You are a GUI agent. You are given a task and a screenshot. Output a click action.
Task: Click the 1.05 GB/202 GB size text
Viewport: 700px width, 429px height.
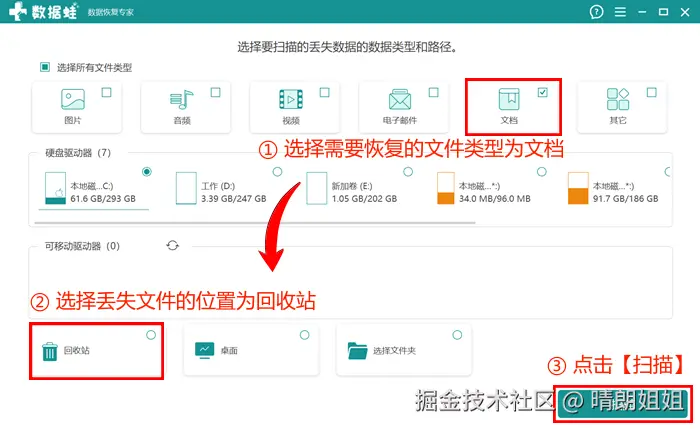(364, 199)
